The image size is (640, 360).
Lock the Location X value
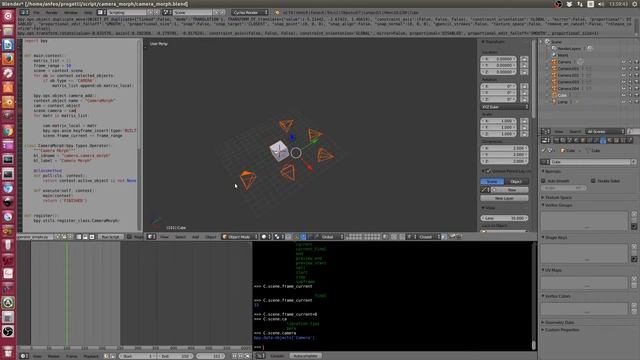[x=524, y=59]
